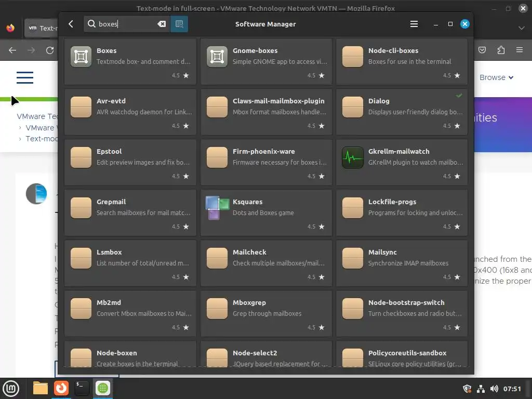Click Firefox back navigation arrow
Screen dimensions: 532x399
point(12,50)
